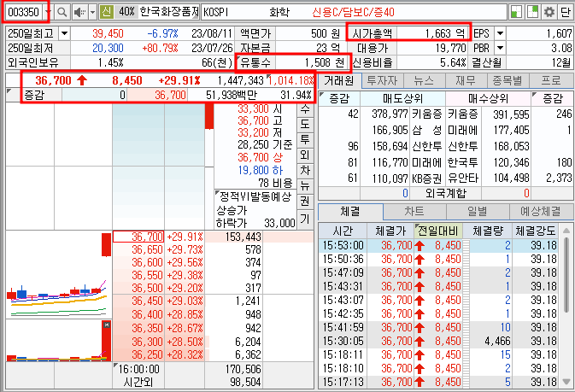Expand the dropdown arrow beside speaker icon
Screen dimensions: 575x392
tap(93, 13)
